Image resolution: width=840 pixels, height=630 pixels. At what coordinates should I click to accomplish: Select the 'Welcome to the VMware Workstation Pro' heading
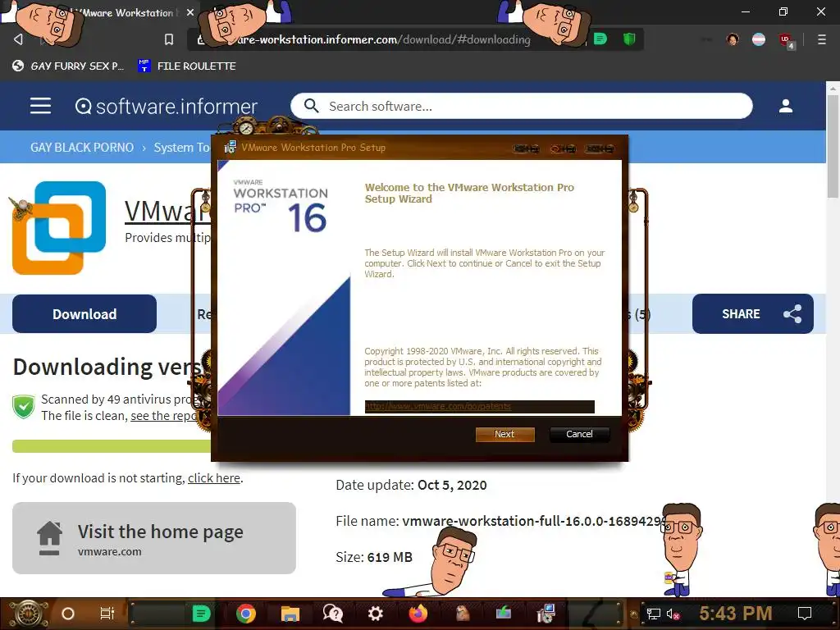click(x=469, y=193)
